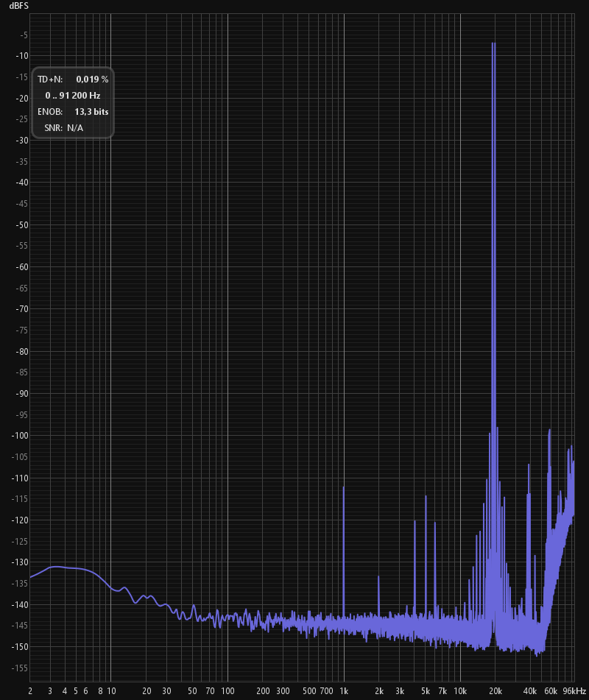The height and width of the screenshot is (700, 589).
Task: Click the -60 dBFS axis label
Action: point(22,267)
